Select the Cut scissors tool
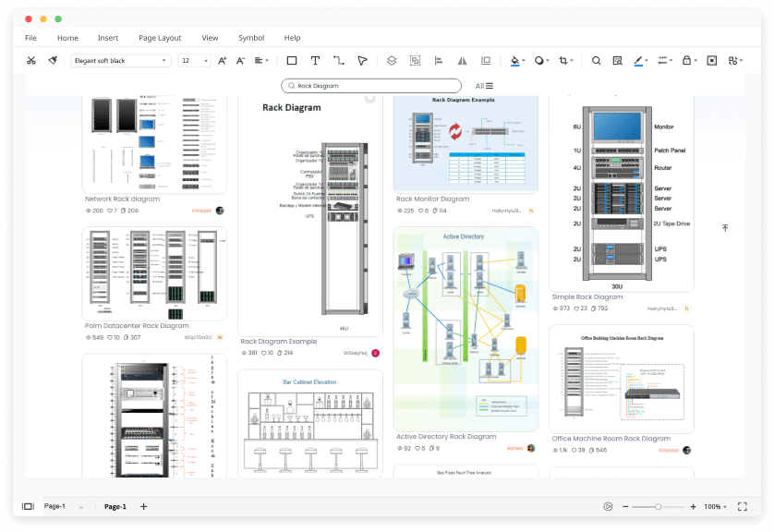This screenshot has width=774, height=532. coord(30,60)
